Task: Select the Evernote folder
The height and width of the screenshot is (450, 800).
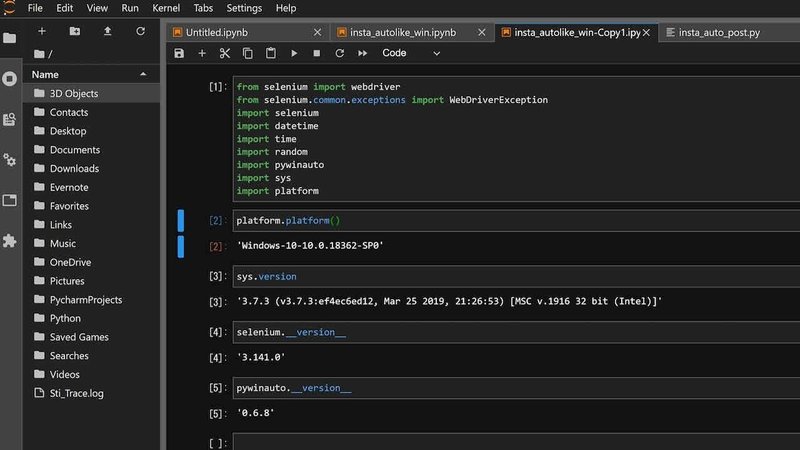Action: pyautogui.click(x=91, y=187)
